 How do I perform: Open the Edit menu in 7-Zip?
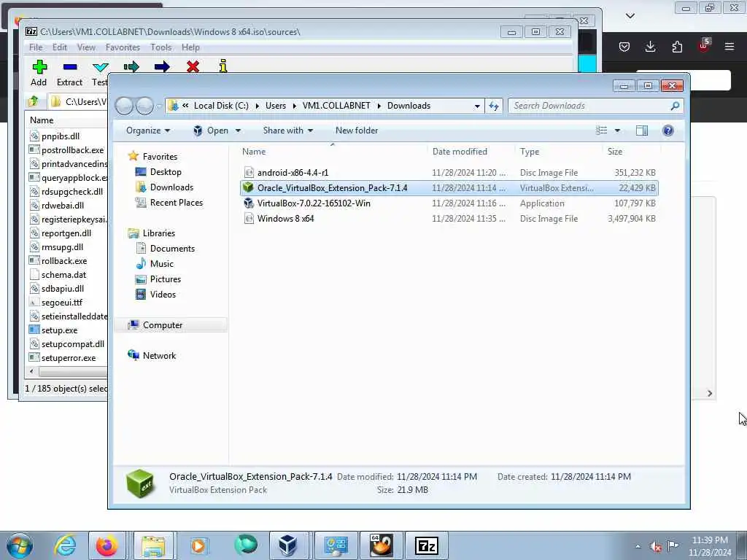click(60, 47)
